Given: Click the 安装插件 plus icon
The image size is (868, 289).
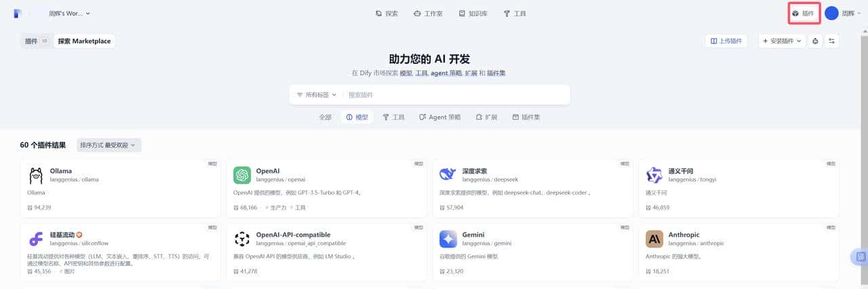Looking at the screenshot, I should click(x=766, y=41).
